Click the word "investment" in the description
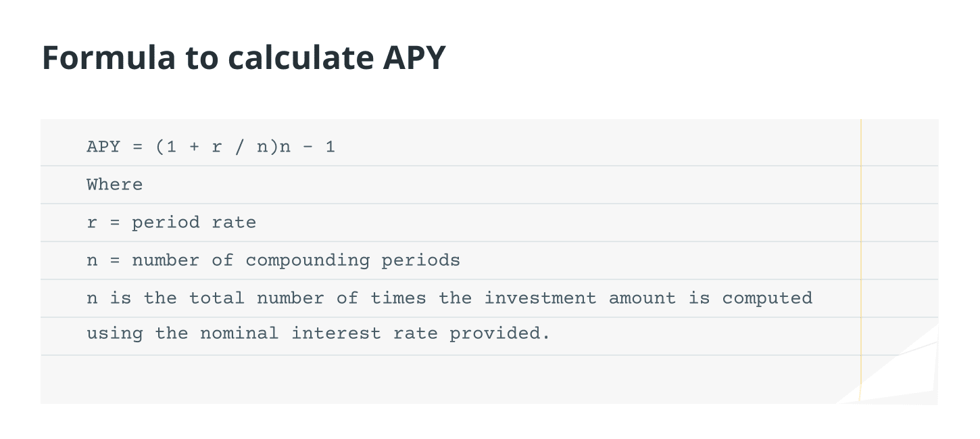 point(540,298)
